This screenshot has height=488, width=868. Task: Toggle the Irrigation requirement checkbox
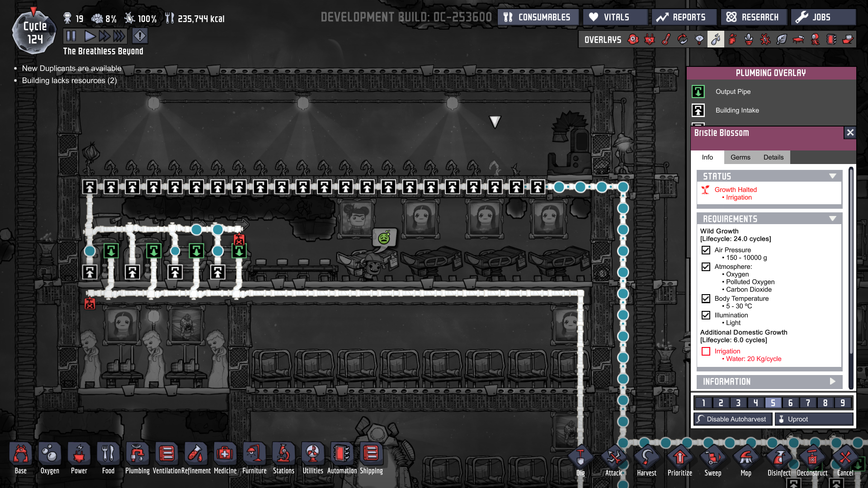tap(706, 351)
